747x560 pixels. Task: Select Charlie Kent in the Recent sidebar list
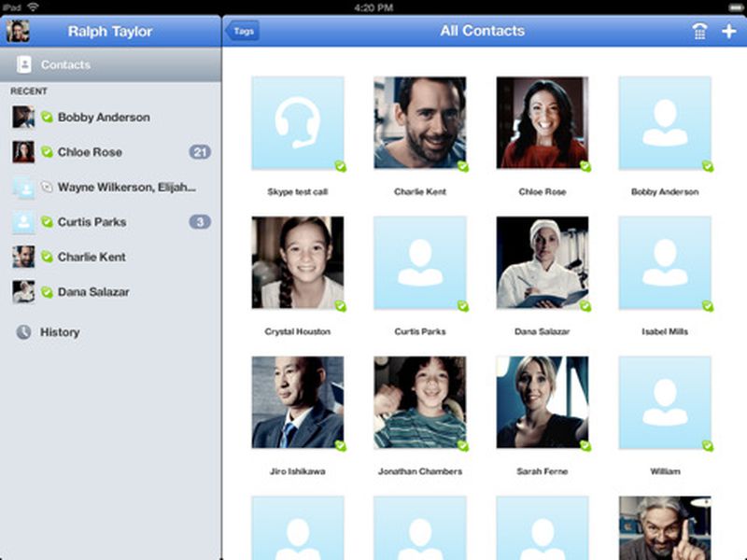coord(93,257)
